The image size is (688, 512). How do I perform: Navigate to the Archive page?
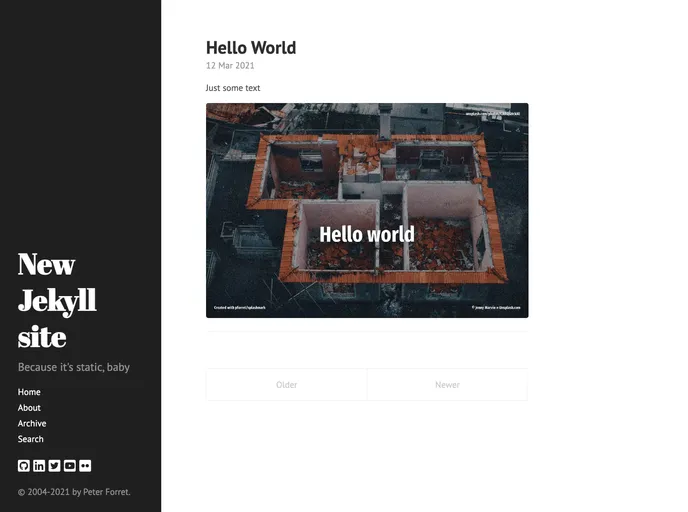pos(32,424)
